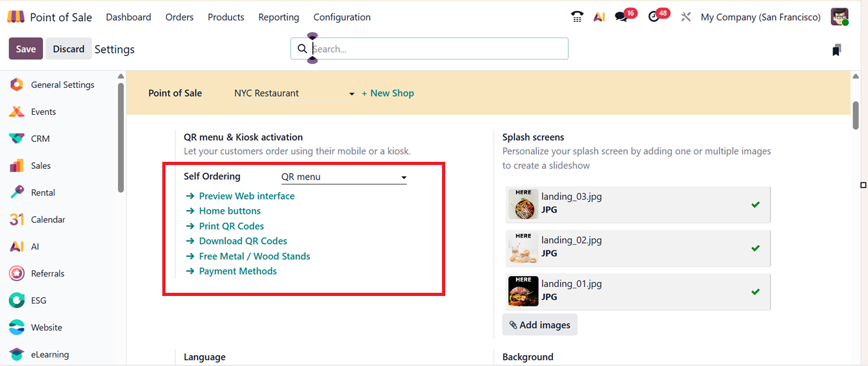
Task: Open the NYC Restaurant shop selector dropdown
Action: coord(294,94)
